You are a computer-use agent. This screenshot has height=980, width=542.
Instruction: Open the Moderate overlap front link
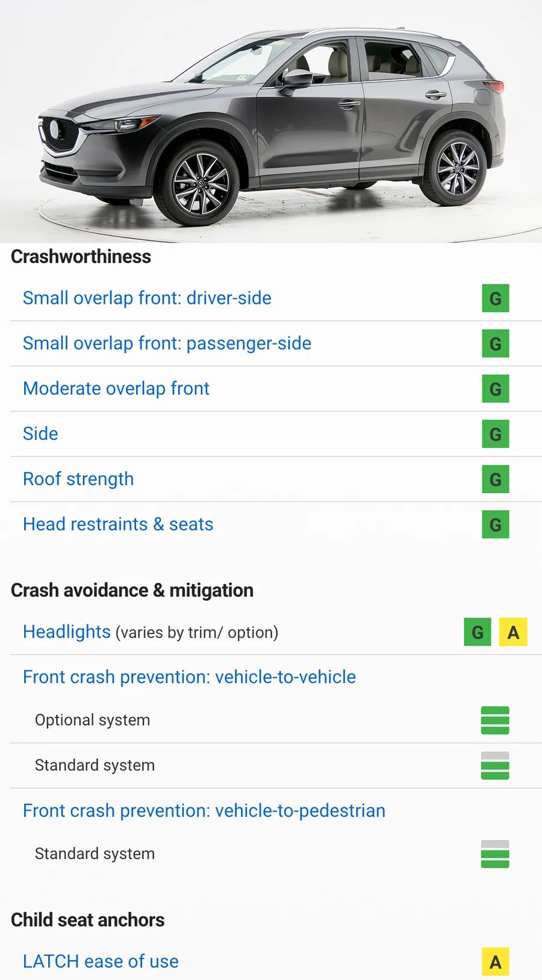[x=116, y=389]
